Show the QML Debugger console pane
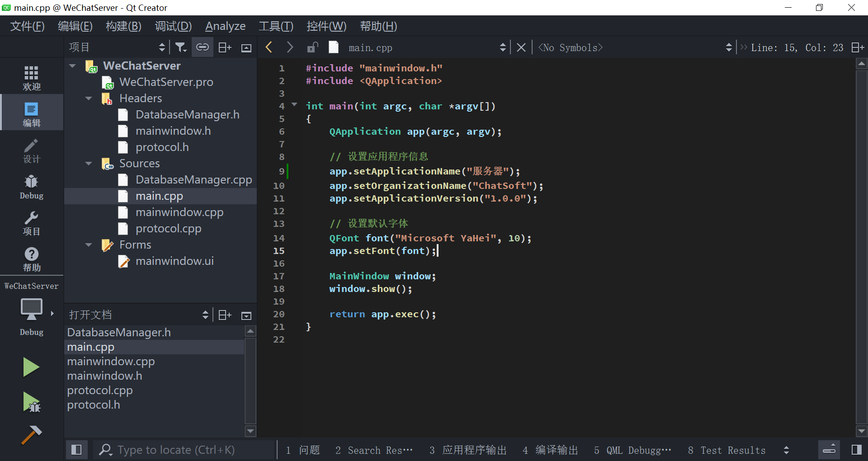 tap(632, 450)
